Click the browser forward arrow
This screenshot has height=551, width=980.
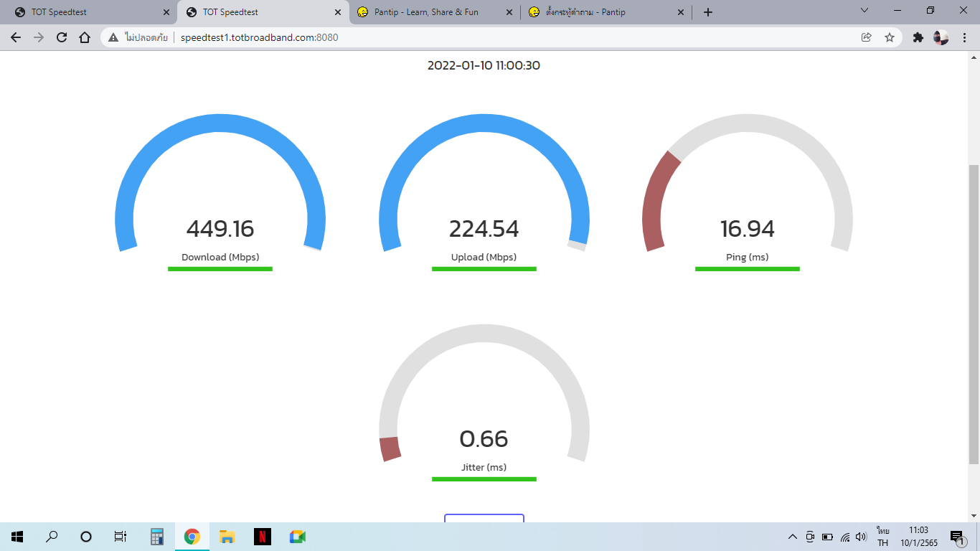pyautogui.click(x=39, y=37)
